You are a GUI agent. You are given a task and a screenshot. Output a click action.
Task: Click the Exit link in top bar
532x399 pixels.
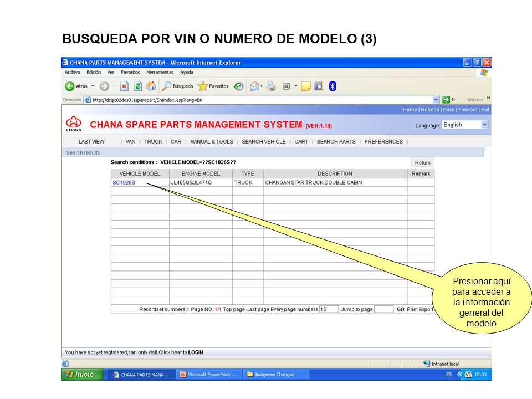[x=485, y=110]
